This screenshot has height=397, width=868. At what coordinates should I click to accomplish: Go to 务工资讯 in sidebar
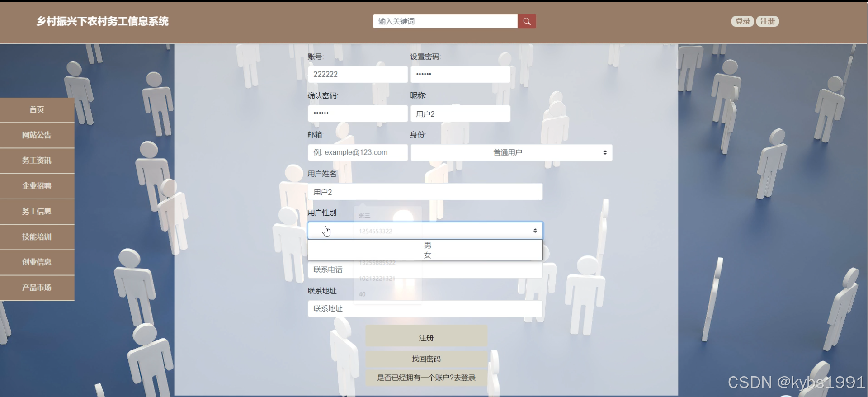[x=37, y=161]
